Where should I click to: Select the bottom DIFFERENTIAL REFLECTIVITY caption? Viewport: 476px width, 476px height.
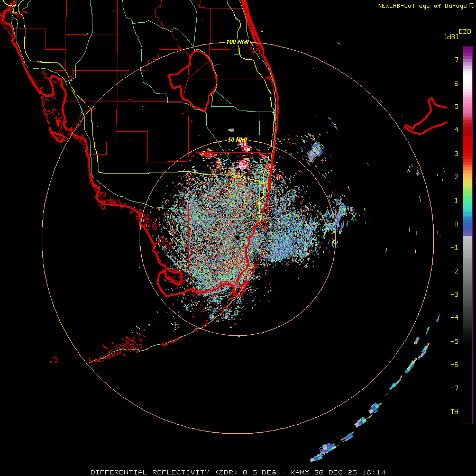point(238,472)
